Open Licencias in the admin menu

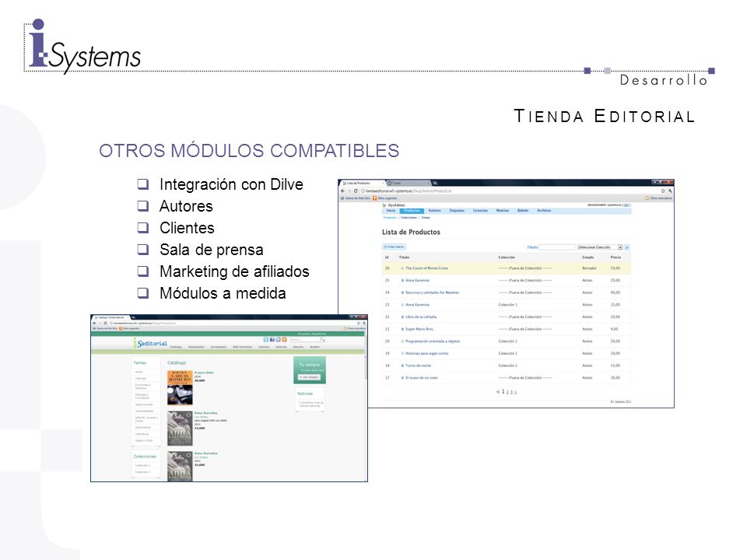point(480,211)
